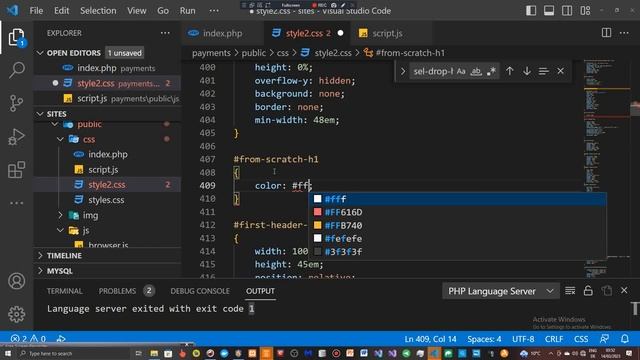
Task: Toggle the primary side bar layout icon
Action: click(x=531, y=11)
